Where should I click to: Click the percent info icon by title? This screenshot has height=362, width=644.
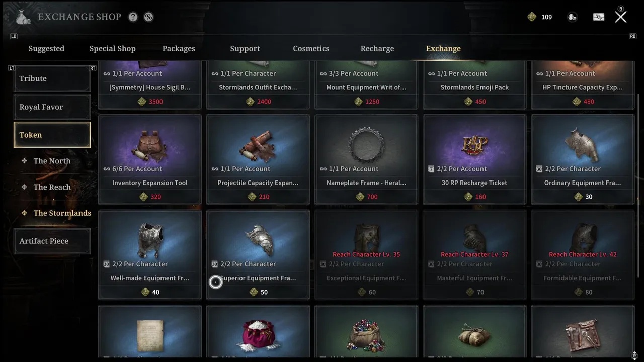coord(148,17)
